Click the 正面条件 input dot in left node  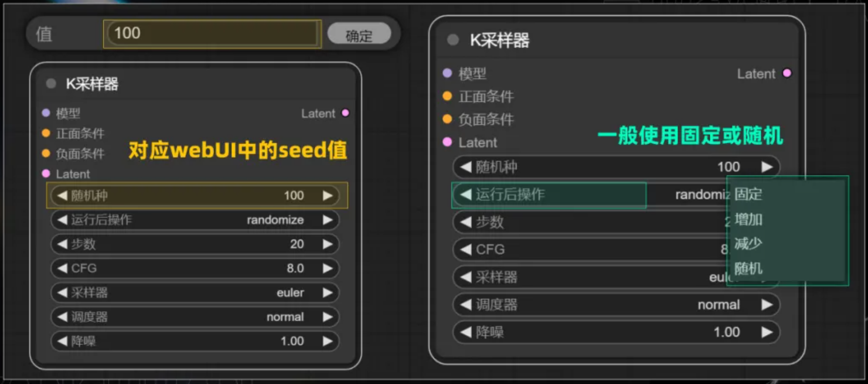point(46,133)
